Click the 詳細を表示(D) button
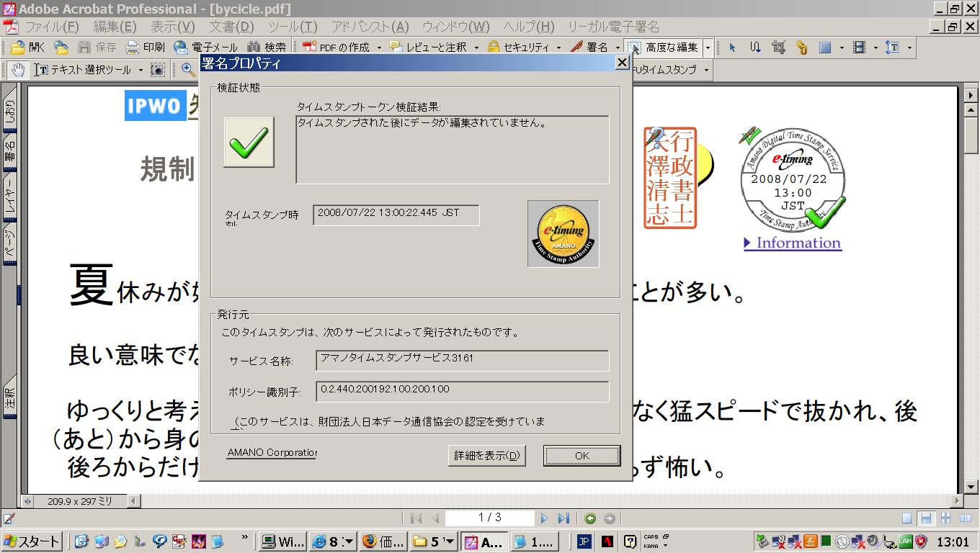 [x=486, y=456]
